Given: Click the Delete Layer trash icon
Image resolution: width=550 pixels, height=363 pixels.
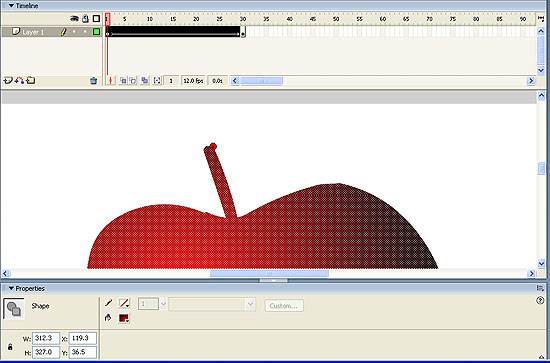Looking at the screenshot, I should coord(93,81).
